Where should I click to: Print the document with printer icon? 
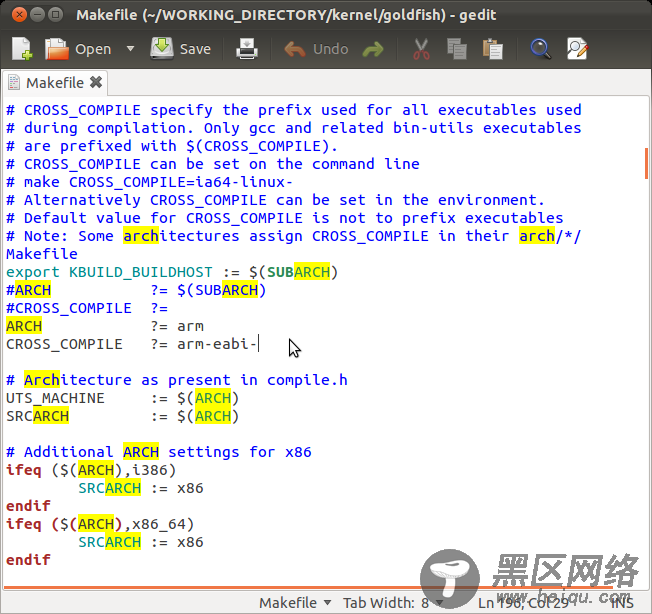(x=247, y=49)
